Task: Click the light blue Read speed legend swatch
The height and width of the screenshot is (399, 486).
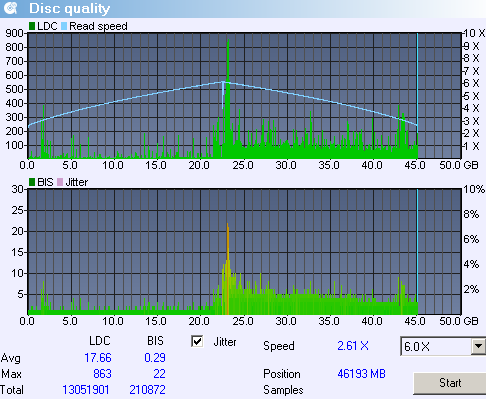Action: 64,26
